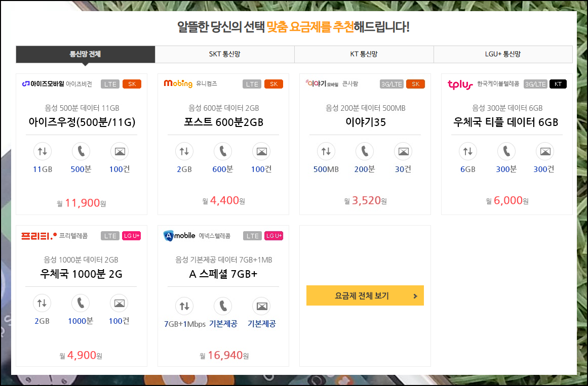Open the KT 통신망 tab
Viewport: 588px width, 386px height.
364,54
